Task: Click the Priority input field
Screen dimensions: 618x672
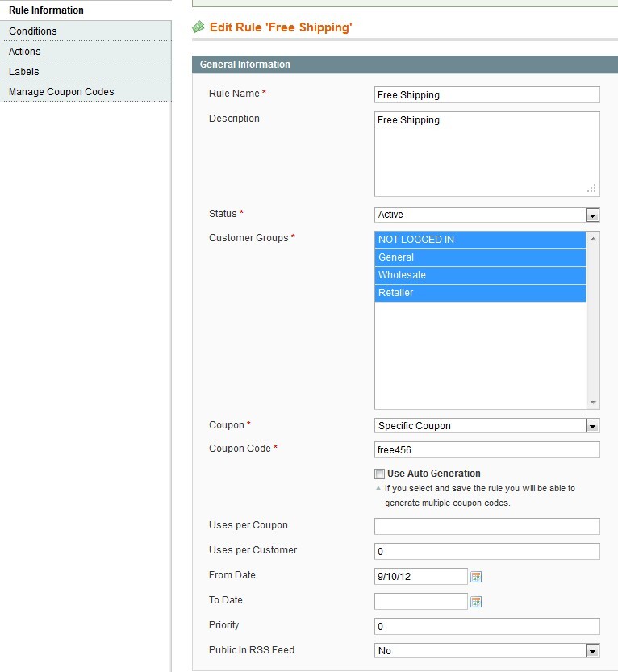Action: (486, 627)
